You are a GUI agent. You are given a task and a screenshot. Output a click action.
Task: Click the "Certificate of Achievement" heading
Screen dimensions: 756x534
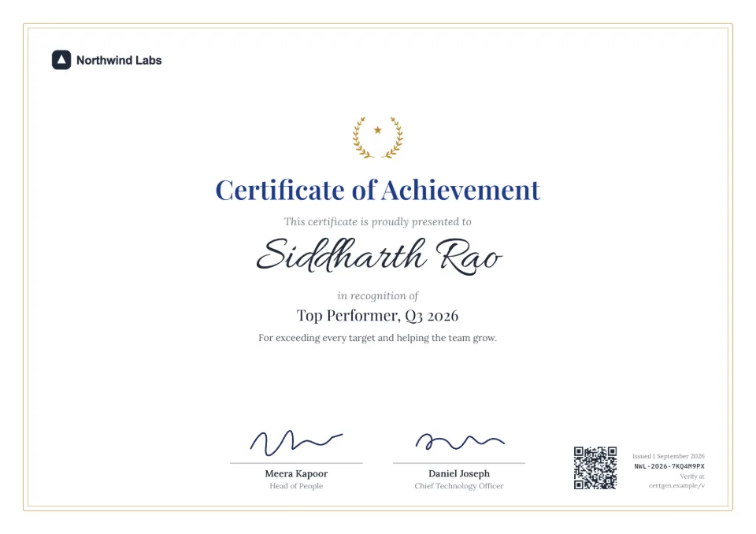point(378,190)
